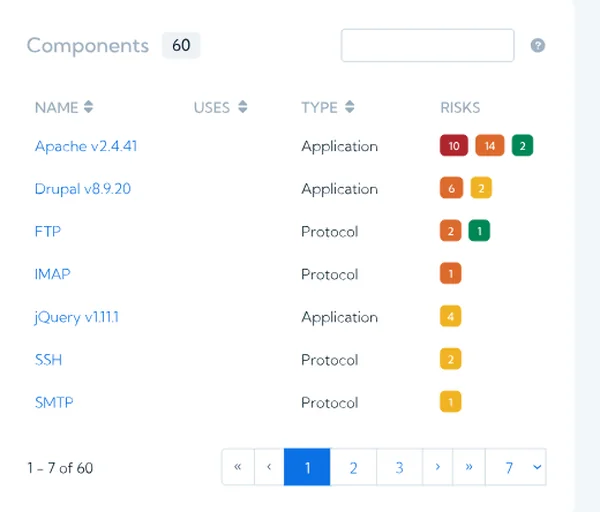Click the components search input field

427,45
